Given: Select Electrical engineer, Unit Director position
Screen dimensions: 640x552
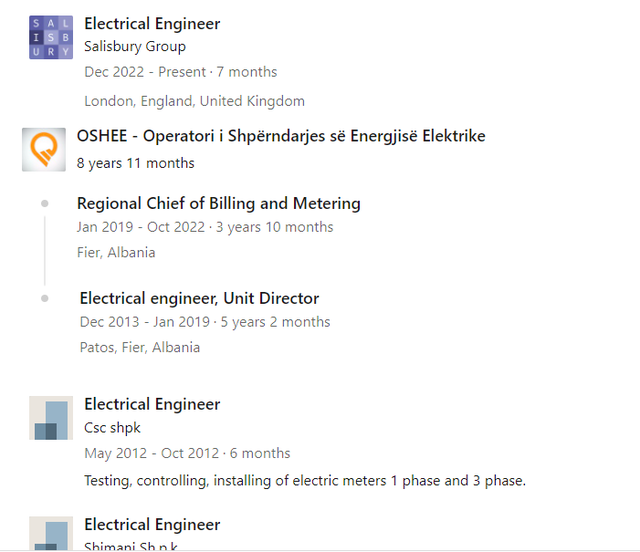Looking at the screenshot, I should (x=199, y=298).
